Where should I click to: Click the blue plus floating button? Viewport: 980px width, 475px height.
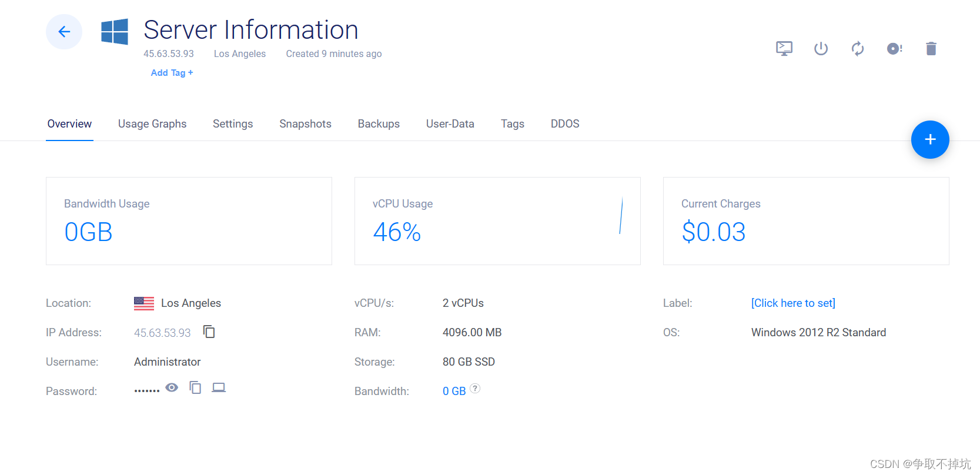pos(929,139)
